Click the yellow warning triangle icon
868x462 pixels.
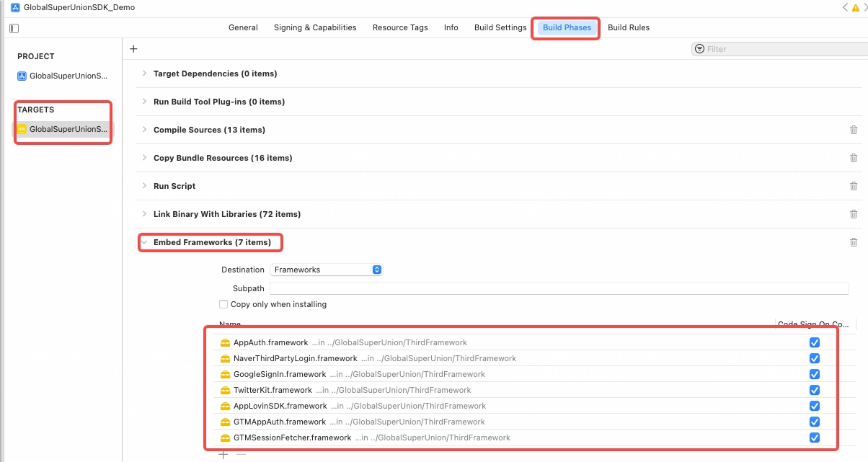[x=855, y=7]
